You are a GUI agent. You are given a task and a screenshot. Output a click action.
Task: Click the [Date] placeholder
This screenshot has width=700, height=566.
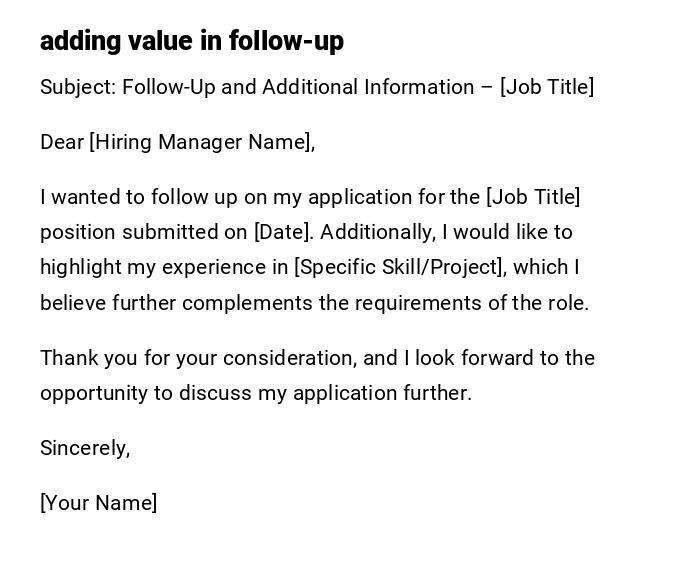click(x=282, y=232)
